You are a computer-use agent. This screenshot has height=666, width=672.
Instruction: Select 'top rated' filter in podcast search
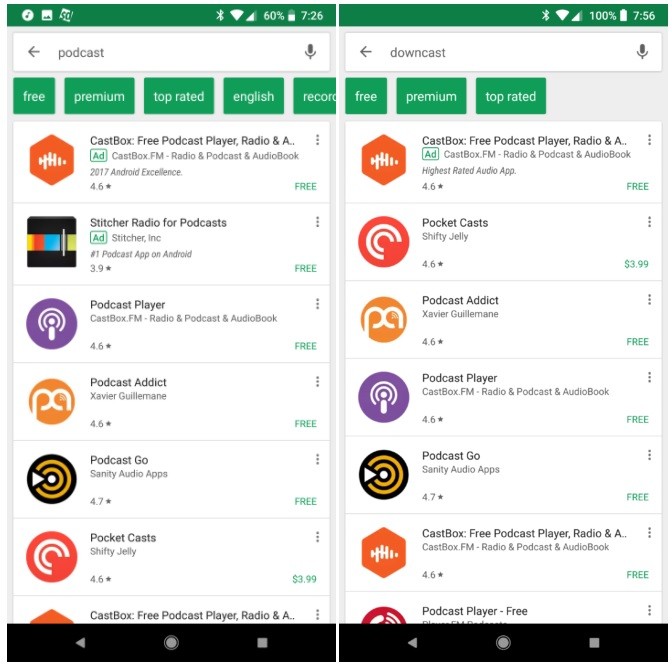click(179, 96)
